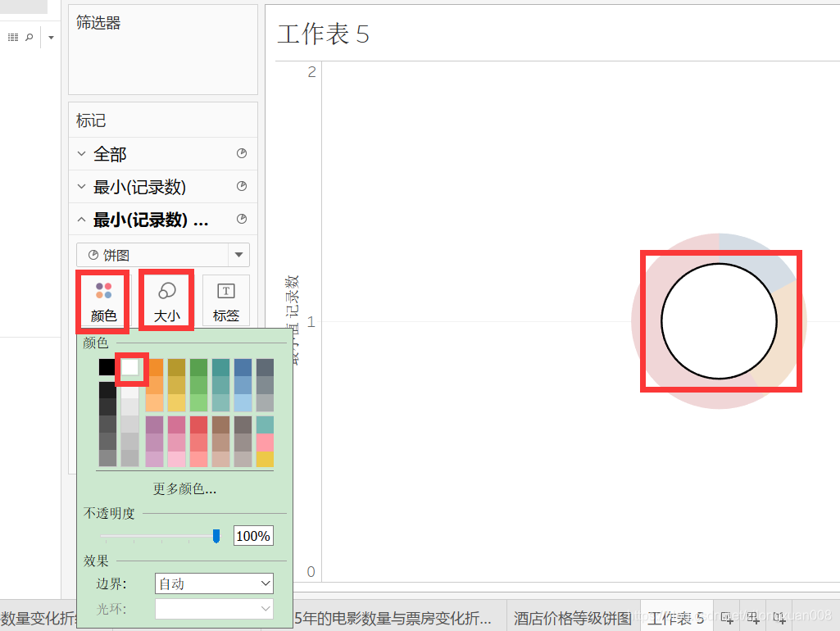Click the axis tick label 0
Image resolution: width=840 pixels, height=631 pixels.
pyautogui.click(x=311, y=571)
